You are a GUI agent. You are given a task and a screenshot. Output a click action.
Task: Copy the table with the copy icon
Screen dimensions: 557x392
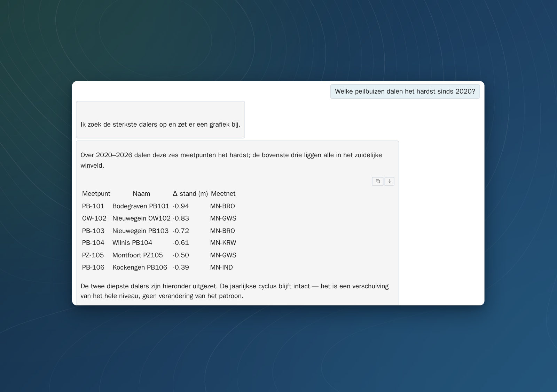(x=378, y=181)
